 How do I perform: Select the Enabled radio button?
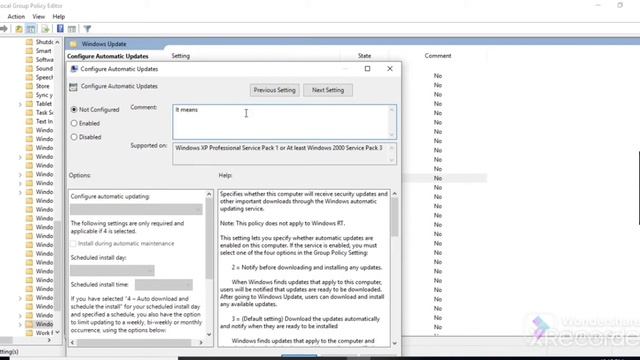(x=74, y=123)
